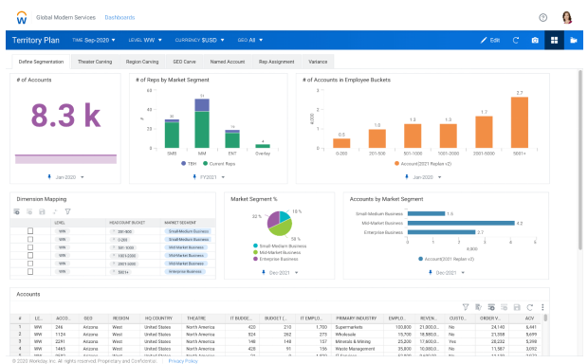Click the filter funnel icon above the Accounts table
The width and height of the screenshot is (588, 364).
point(466,307)
